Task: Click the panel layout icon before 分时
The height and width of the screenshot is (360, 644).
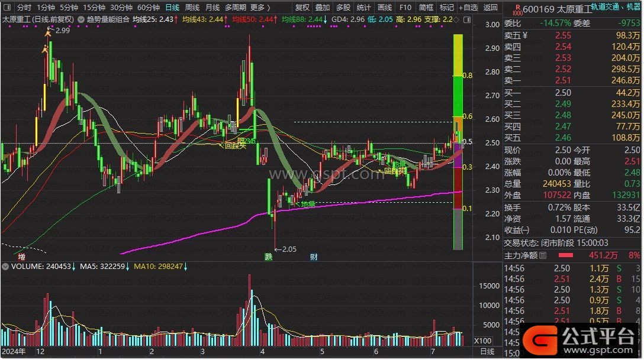Action: [x=7, y=8]
